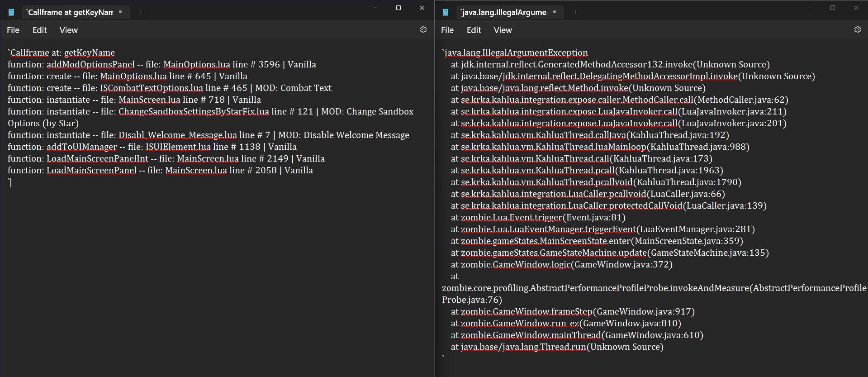Close the java.lang.IllegalArgument tab via its unsaved dot
Screen dimensions: 868x377
555,12
